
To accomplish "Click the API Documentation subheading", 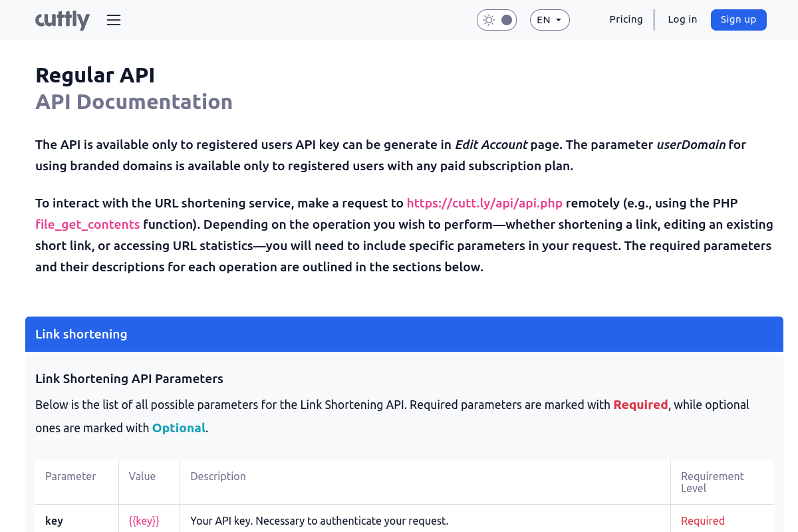I will (134, 102).
